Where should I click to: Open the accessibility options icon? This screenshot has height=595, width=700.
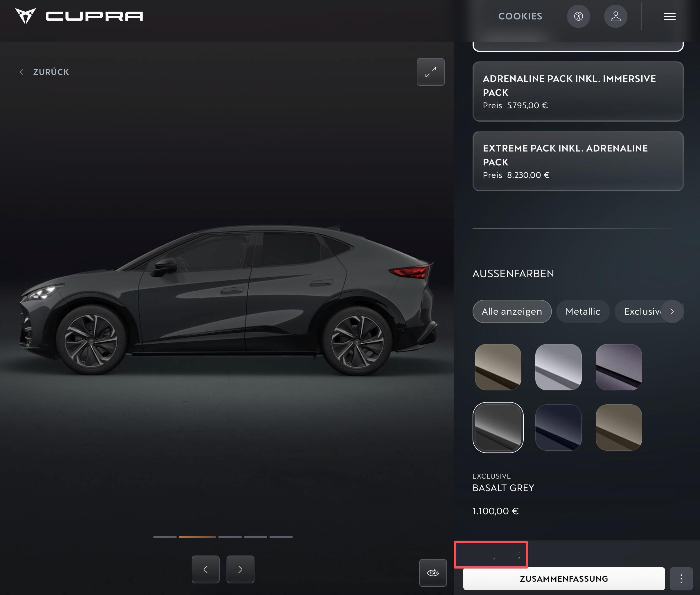point(578,16)
